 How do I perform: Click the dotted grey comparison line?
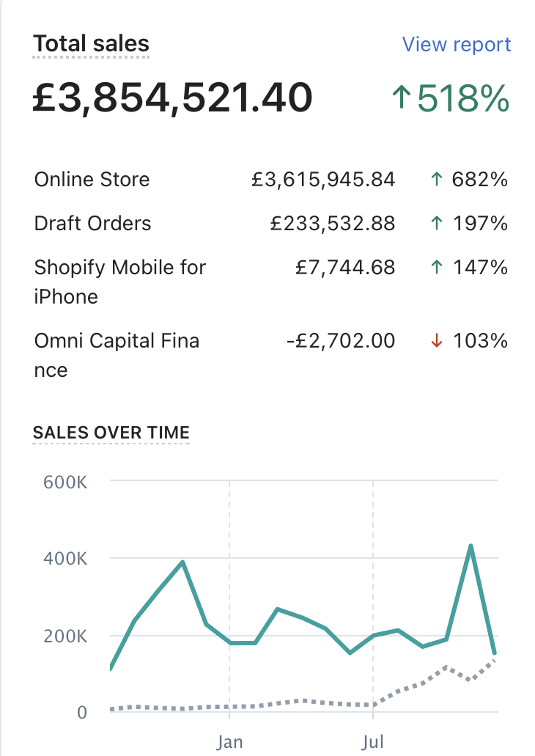pyautogui.click(x=300, y=701)
